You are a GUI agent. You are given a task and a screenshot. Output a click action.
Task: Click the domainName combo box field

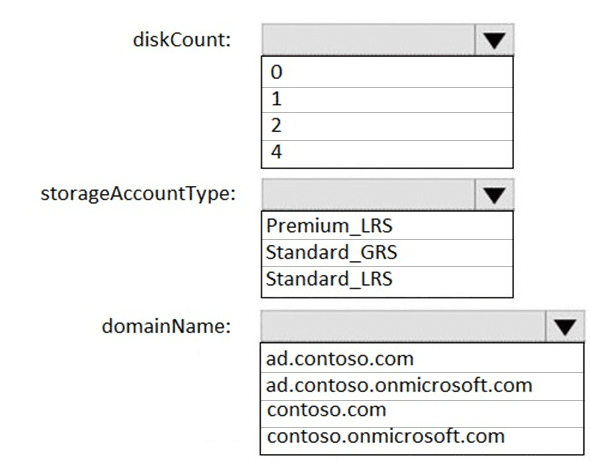403,326
